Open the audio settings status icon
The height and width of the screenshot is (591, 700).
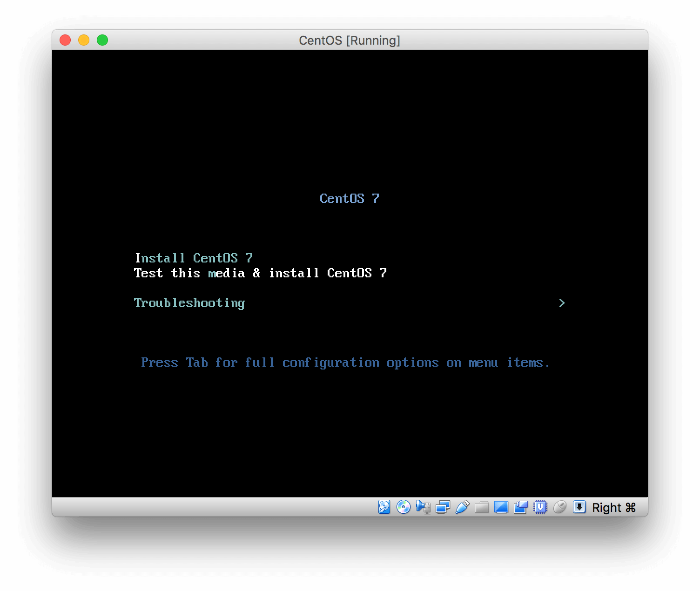tap(423, 507)
